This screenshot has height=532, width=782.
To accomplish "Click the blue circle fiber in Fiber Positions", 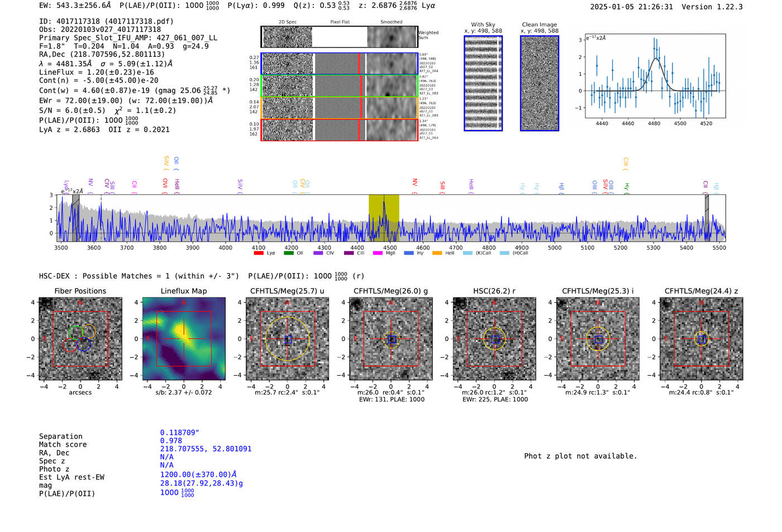I will [84, 344].
